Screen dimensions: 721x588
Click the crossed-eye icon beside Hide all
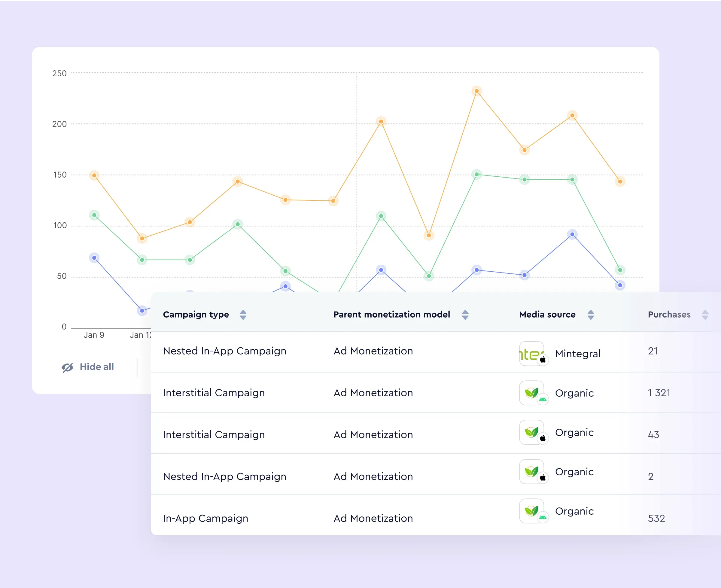click(x=67, y=367)
